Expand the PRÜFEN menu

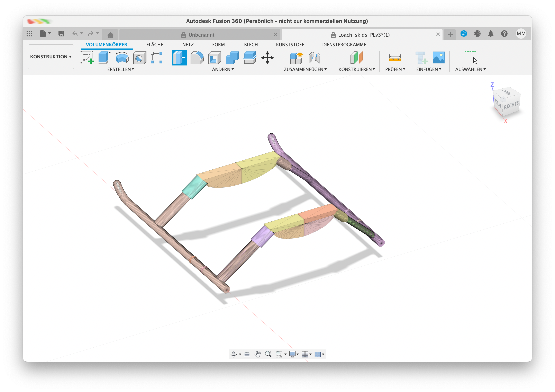[x=395, y=69]
